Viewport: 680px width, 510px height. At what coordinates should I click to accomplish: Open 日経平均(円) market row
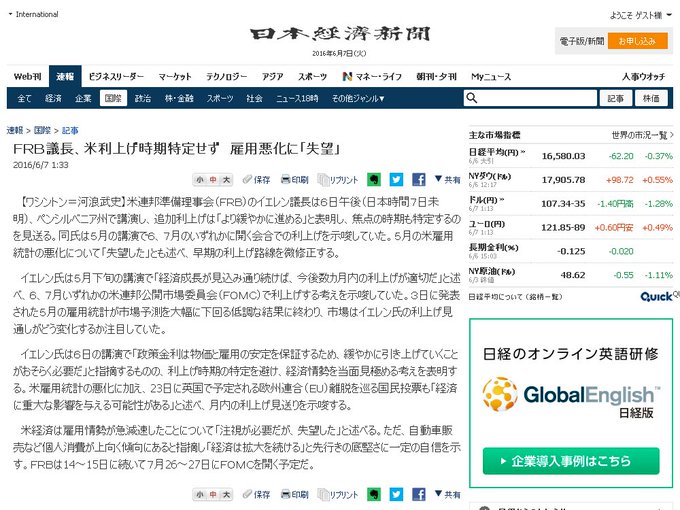[x=571, y=156]
